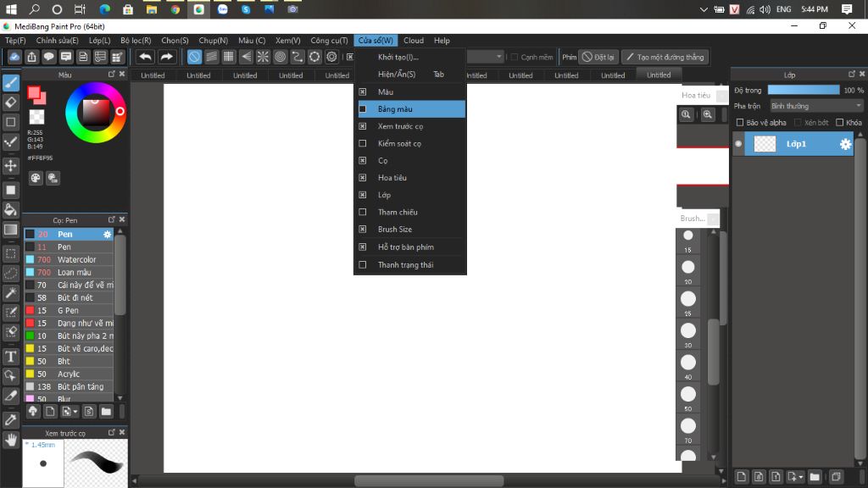
Task: Enable circle snap guide
Action: (x=280, y=57)
